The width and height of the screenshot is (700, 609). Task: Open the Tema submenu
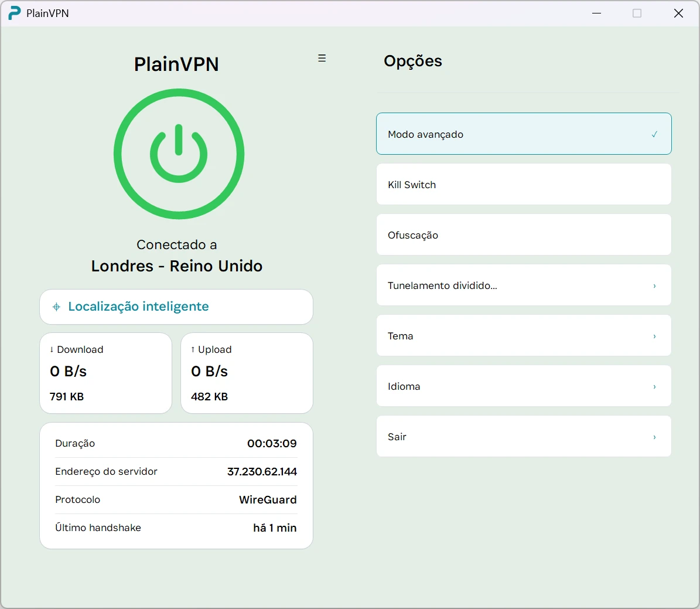click(x=524, y=335)
